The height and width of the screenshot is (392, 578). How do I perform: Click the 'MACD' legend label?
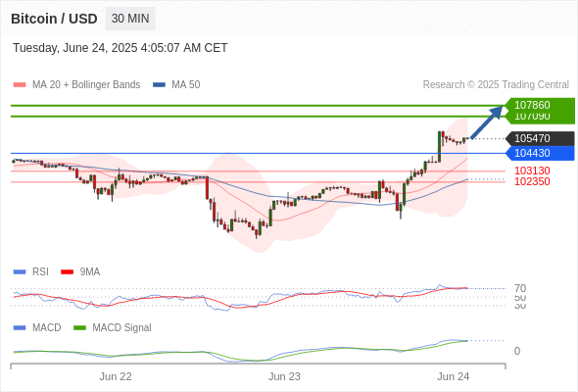coord(47,328)
